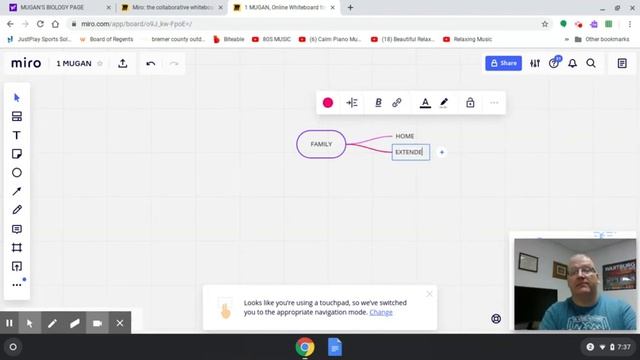Select the Pen drawing tool
This screenshot has width=640, height=360.
click(x=17, y=210)
